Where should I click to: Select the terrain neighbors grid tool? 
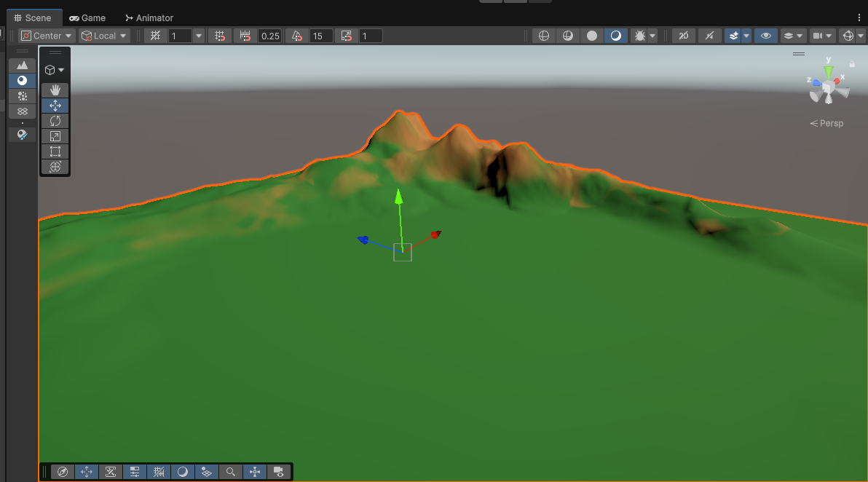pyautogui.click(x=22, y=111)
